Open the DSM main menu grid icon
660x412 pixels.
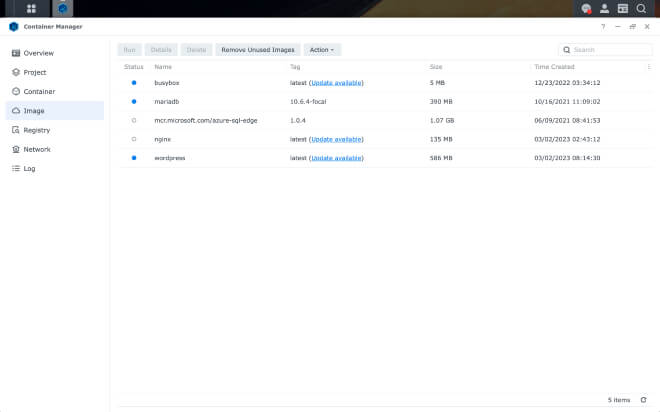(31, 8)
